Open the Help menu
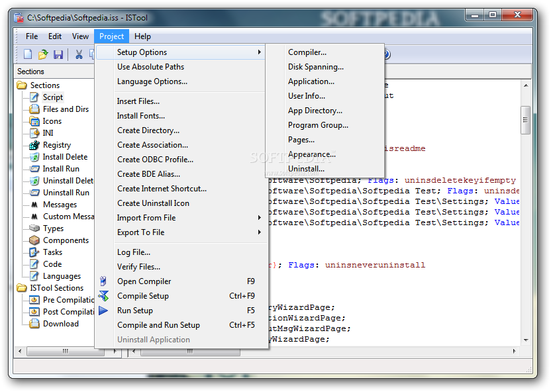551x392 pixels. (142, 36)
